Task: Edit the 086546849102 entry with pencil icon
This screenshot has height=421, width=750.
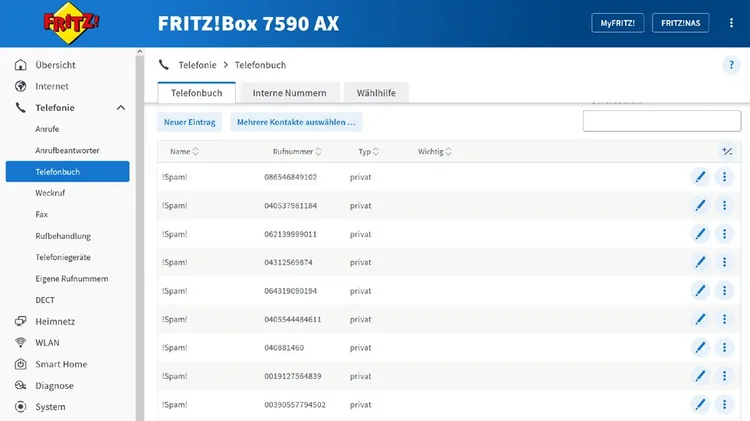Action: pyautogui.click(x=700, y=177)
